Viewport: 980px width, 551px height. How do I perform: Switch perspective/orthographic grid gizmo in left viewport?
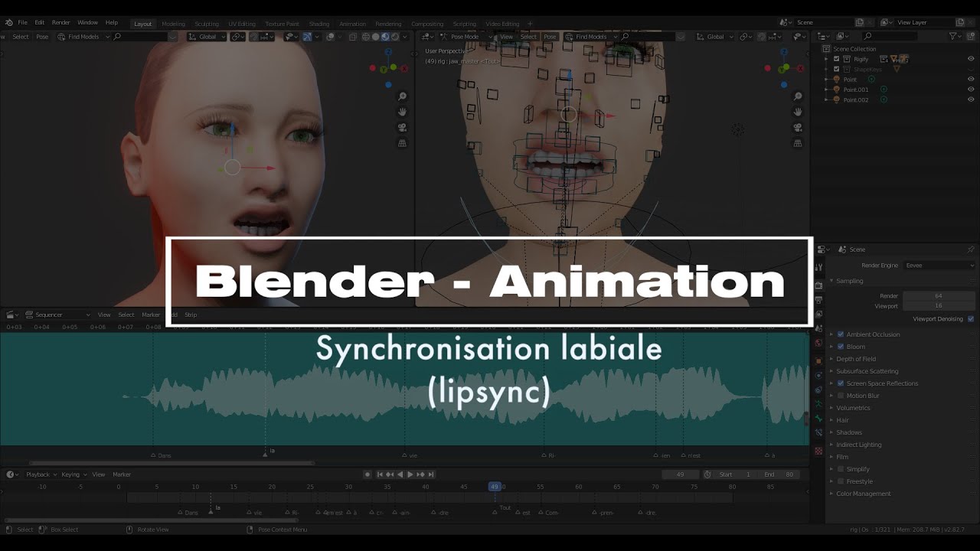(x=402, y=143)
